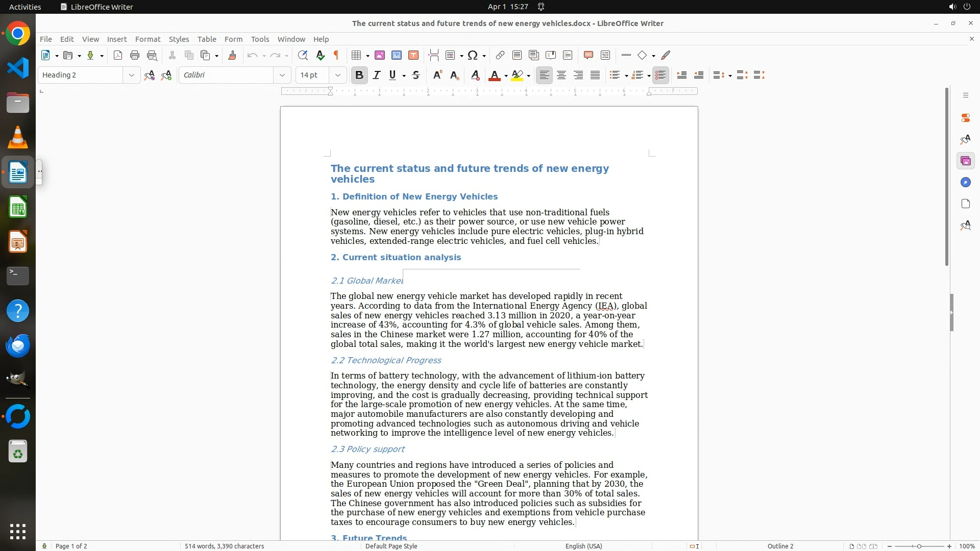
Task: Open Find and Replace tool
Action: coord(303,56)
